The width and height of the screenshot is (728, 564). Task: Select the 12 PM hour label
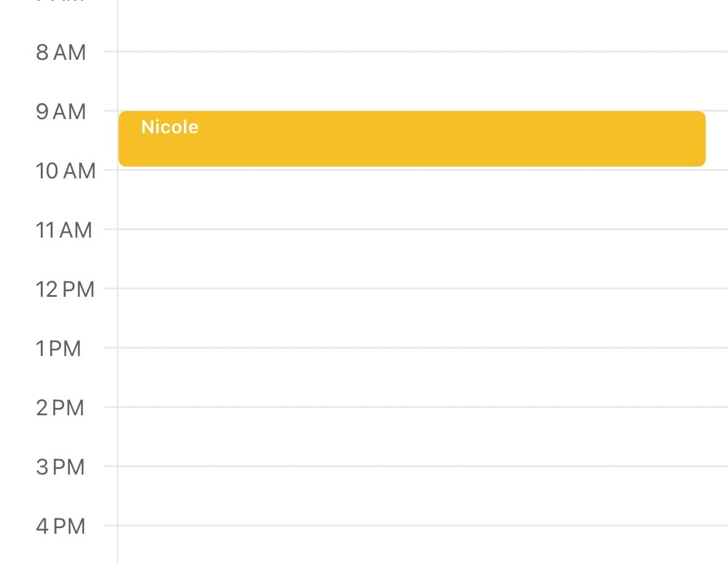tap(65, 289)
